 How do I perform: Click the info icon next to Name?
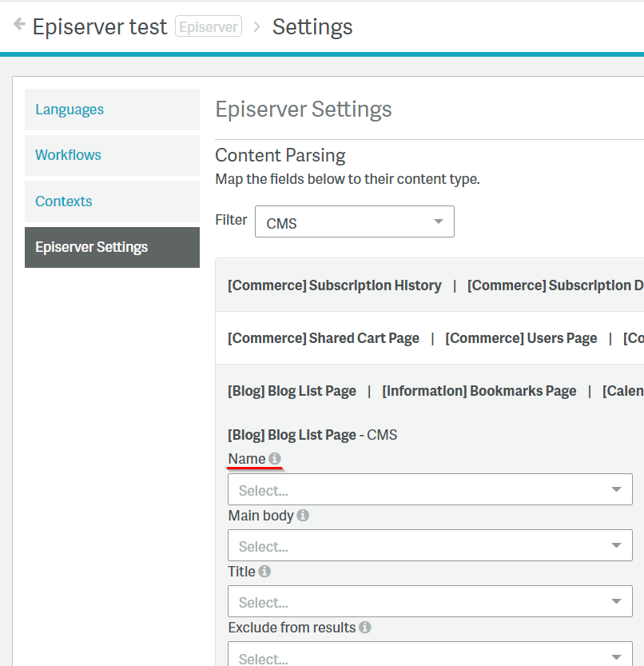click(x=275, y=459)
